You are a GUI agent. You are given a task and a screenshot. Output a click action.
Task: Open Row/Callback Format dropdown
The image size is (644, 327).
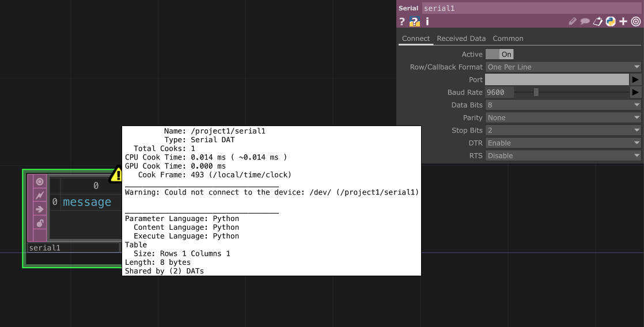563,67
